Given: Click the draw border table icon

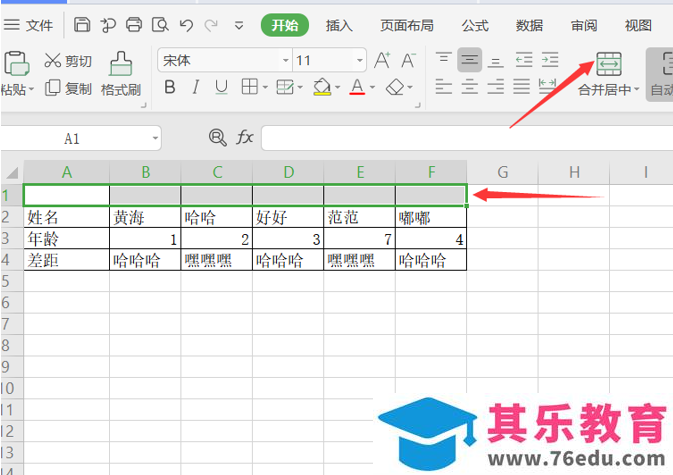Looking at the screenshot, I should (285, 87).
